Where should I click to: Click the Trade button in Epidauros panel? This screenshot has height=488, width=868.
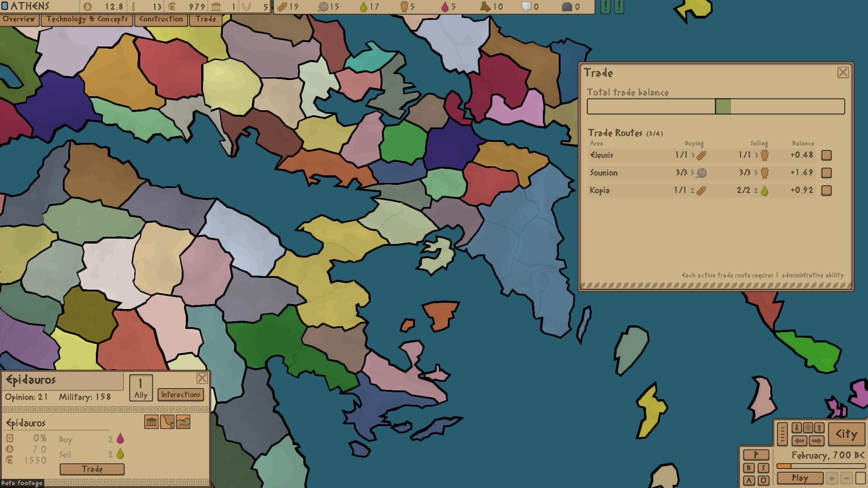(92, 469)
